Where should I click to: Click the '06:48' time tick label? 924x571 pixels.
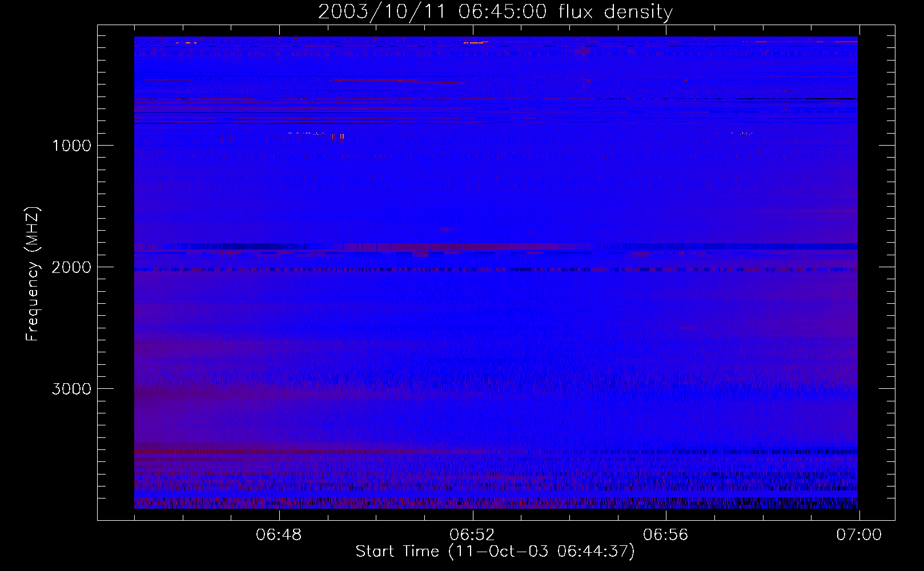[x=279, y=535]
